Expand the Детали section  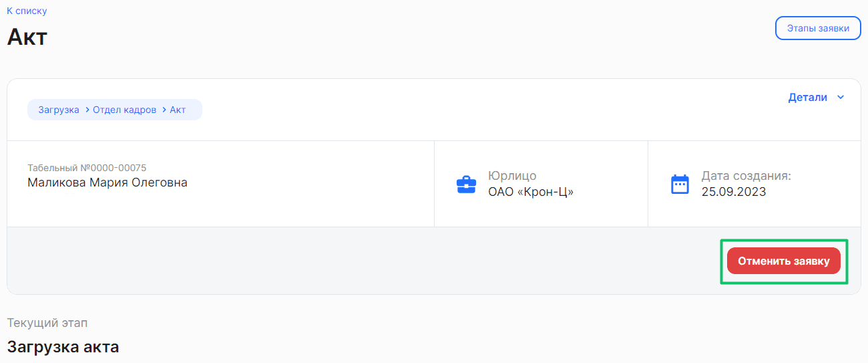807,97
